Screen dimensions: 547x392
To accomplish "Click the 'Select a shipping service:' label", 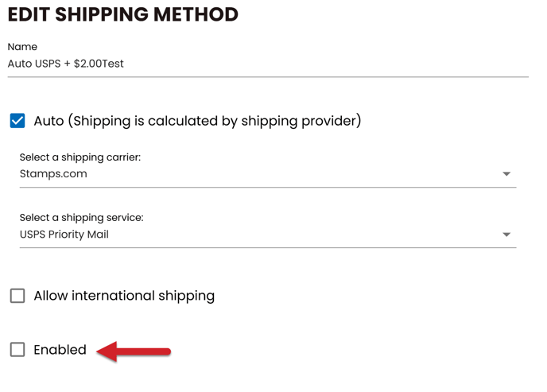I will coord(81,218).
